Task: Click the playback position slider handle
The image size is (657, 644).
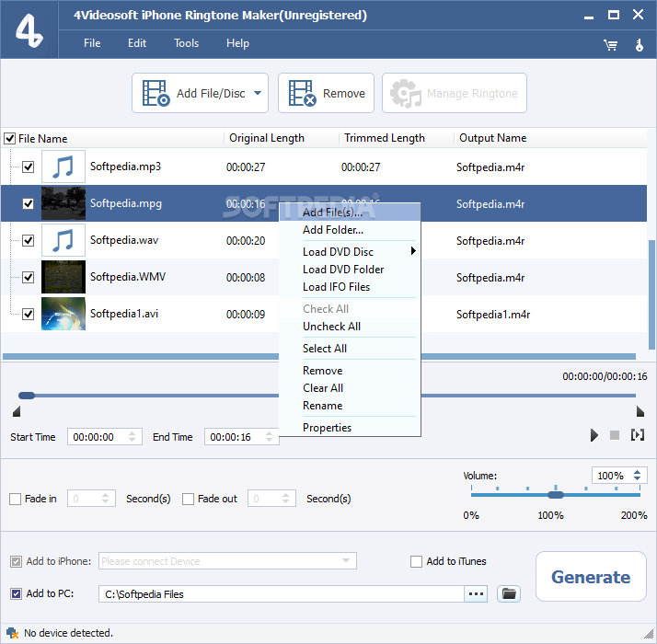Action: coord(27,396)
